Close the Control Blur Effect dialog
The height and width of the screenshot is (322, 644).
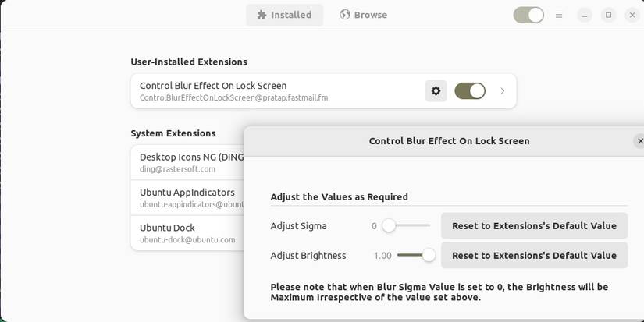[x=639, y=141]
